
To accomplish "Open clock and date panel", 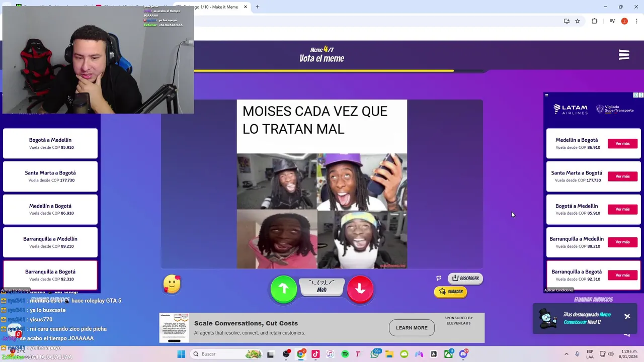I will click(x=629, y=354).
